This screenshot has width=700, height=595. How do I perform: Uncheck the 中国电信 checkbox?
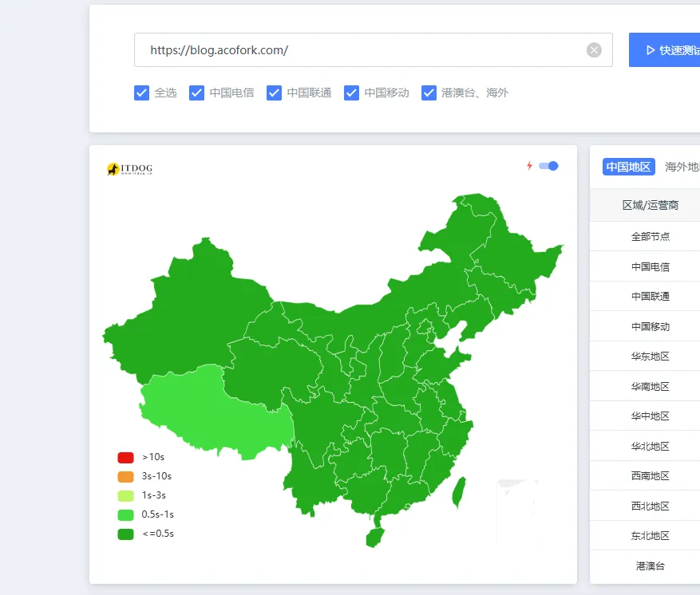197,93
